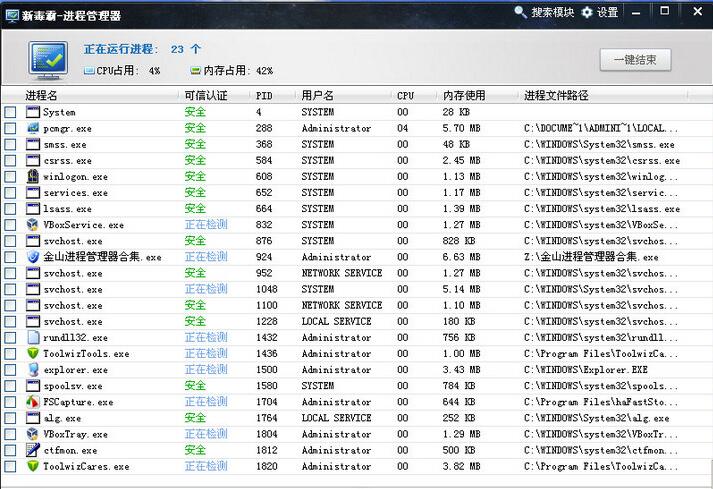The image size is (713, 489).
Task: Click the ctfmon.exe pen icon
Action: [33, 450]
